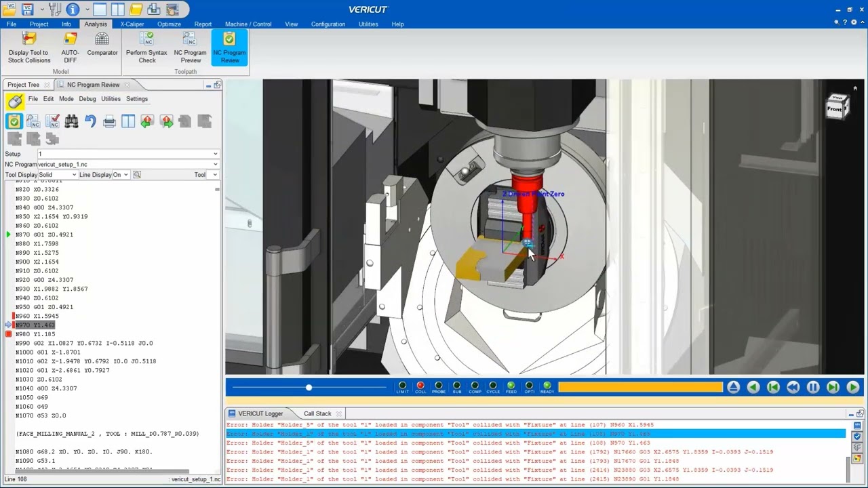The height and width of the screenshot is (488, 868).
Task: Open the Utilities menu in NC Program Review
Action: pyautogui.click(x=111, y=99)
